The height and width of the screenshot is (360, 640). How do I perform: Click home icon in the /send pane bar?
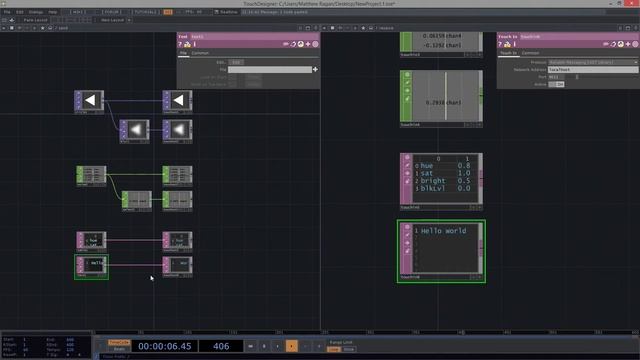coord(50,28)
